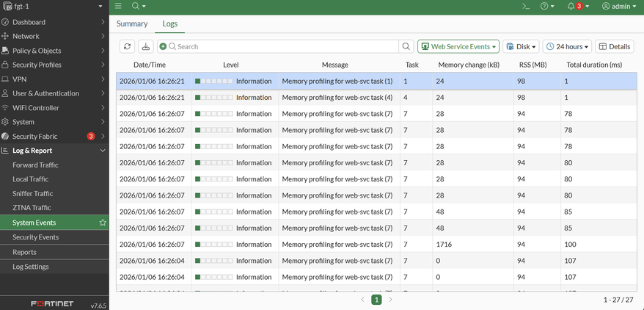Open the CLI console icon
The height and width of the screenshot is (310, 644).
click(x=526, y=7)
